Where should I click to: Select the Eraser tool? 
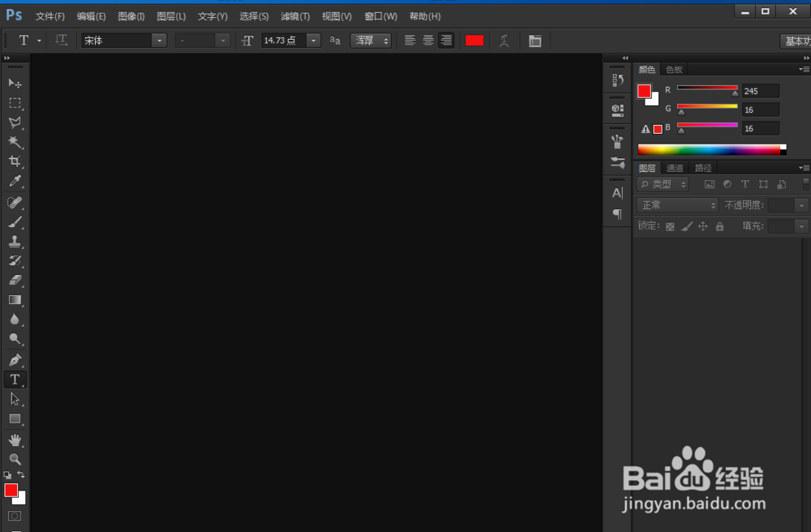(15, 281)
